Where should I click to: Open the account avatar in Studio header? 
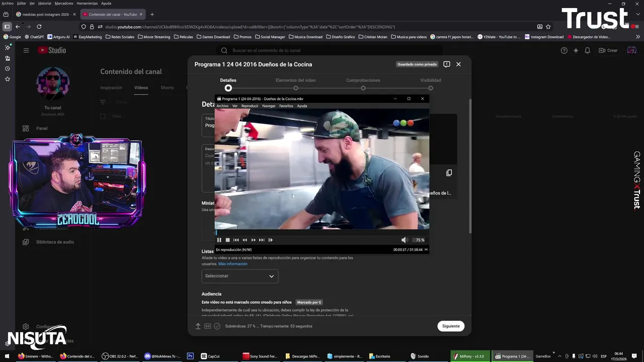point(631,50)
